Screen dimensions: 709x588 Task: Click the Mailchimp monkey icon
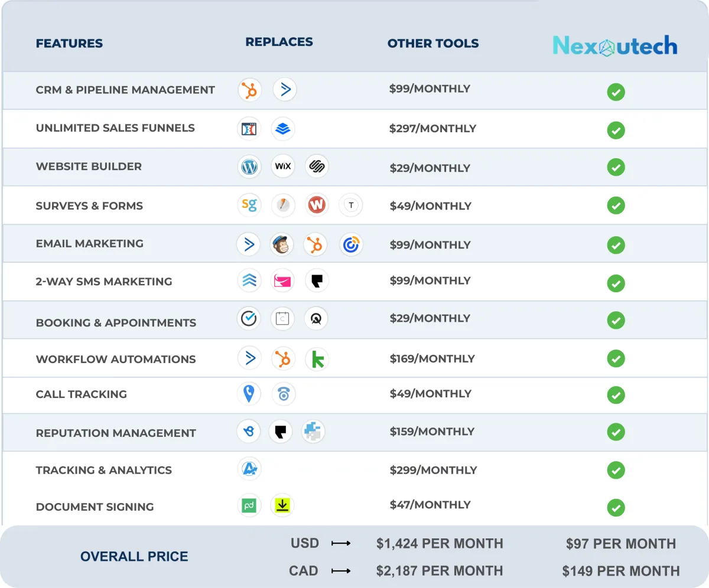[x=282, y=244]
